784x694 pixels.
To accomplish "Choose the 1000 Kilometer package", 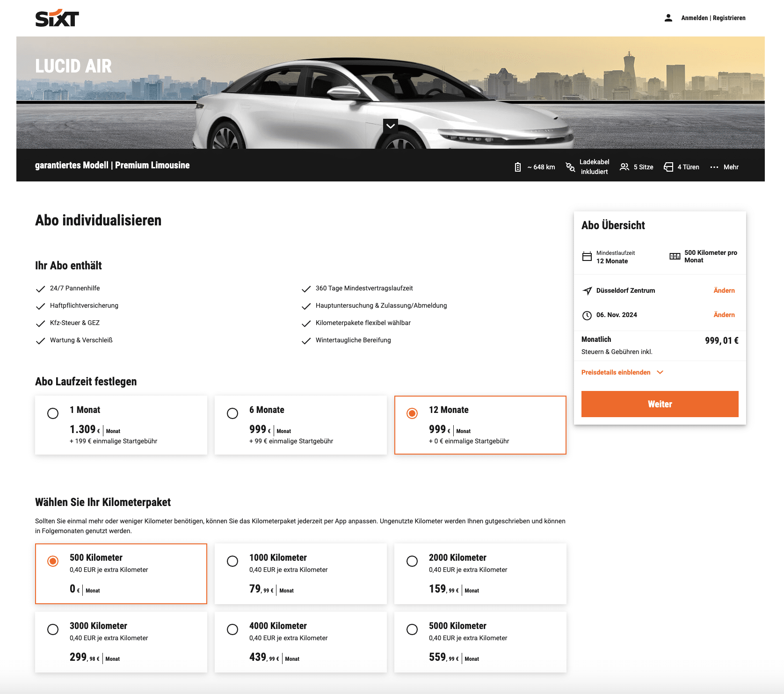I will [x=301, y=574].
